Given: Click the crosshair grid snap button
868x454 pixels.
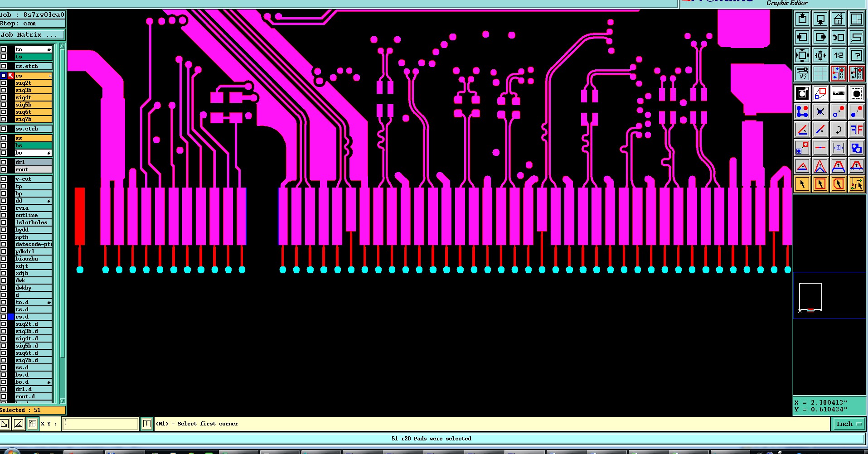Looking at the screenshot, I should pyautogui.click(x=33, y=424).
